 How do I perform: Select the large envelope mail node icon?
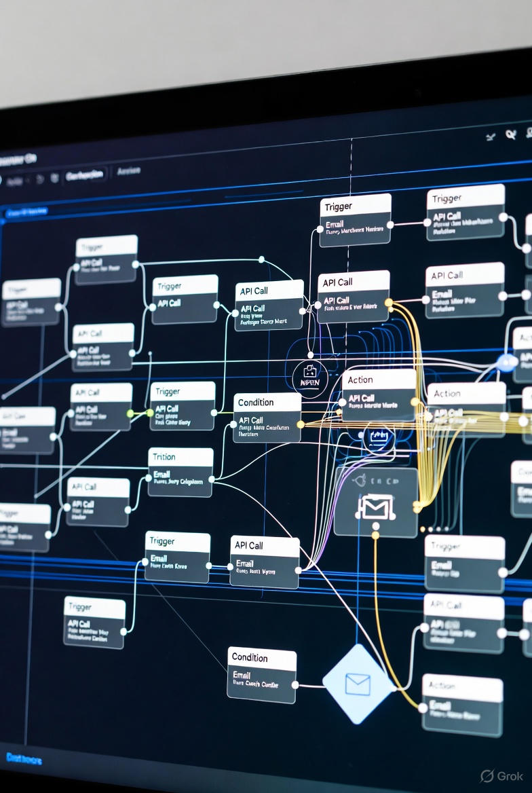pyautogui.click(x=376, y=507)
